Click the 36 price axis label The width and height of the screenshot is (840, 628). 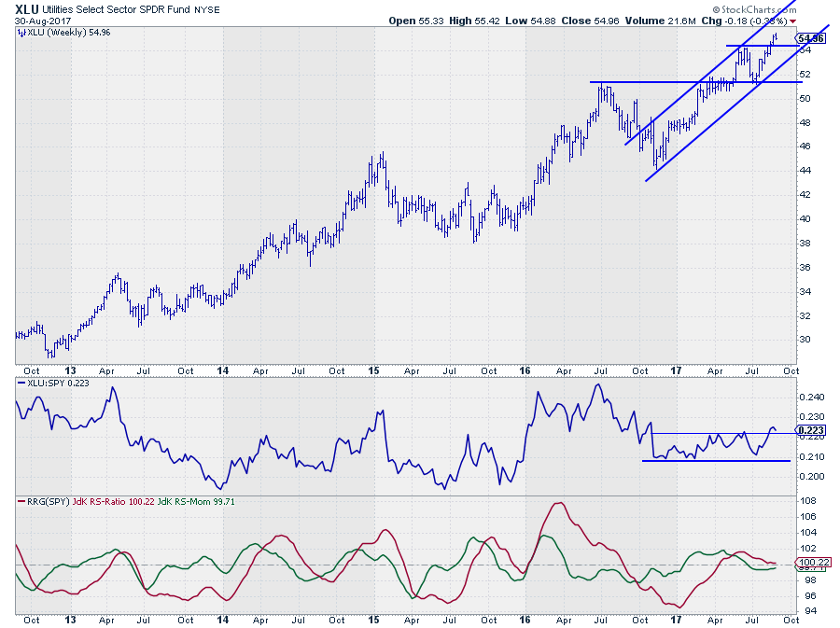click(805, 268)
